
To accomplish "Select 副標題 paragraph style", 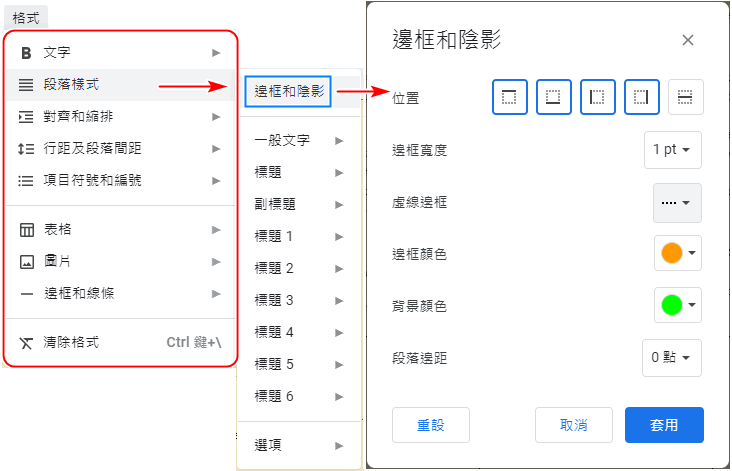I will (x=299, y=204).
